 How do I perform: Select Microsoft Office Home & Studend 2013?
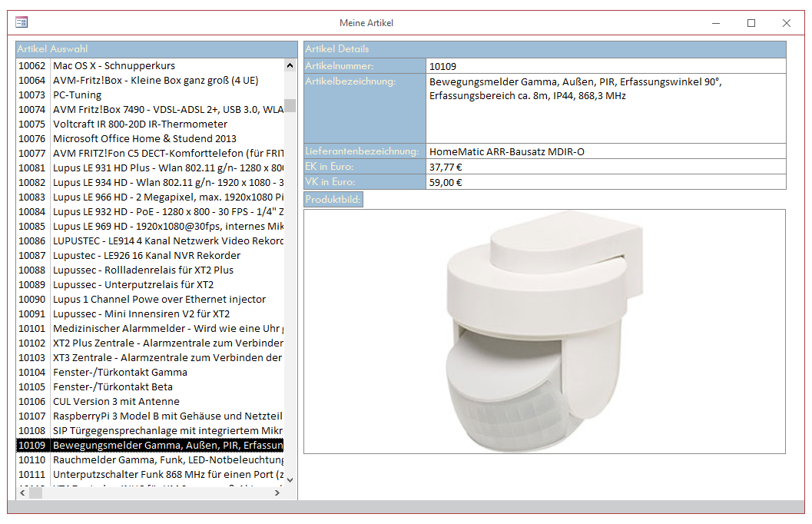tap(144, 139)
